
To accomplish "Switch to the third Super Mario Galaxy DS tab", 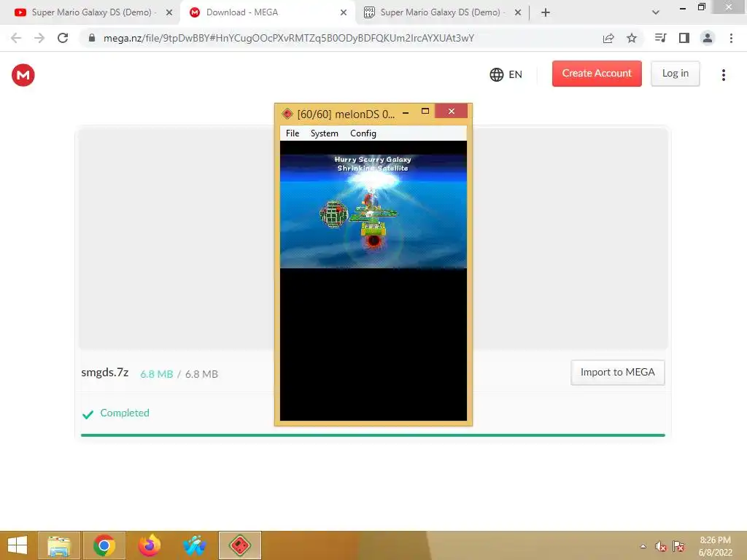I will (441, 12).
